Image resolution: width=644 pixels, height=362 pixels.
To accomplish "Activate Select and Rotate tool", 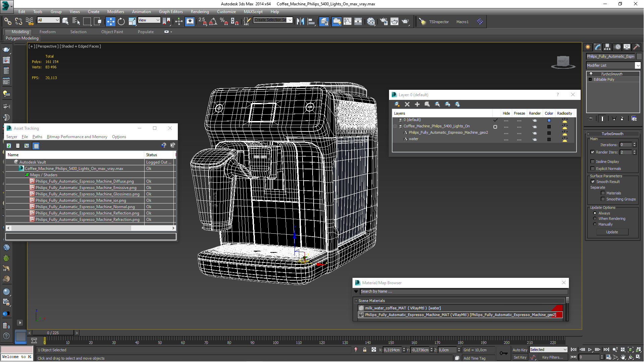I will coord(121,21).
